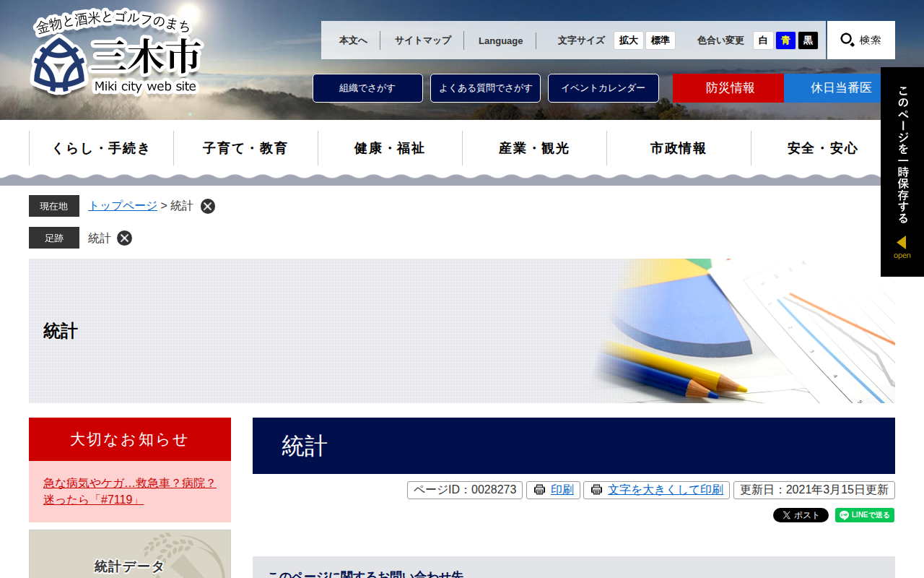The height and width of the screenshot is (578, 924).
Task: Click the statistics banner image
Action: click(x=462, y=331)
